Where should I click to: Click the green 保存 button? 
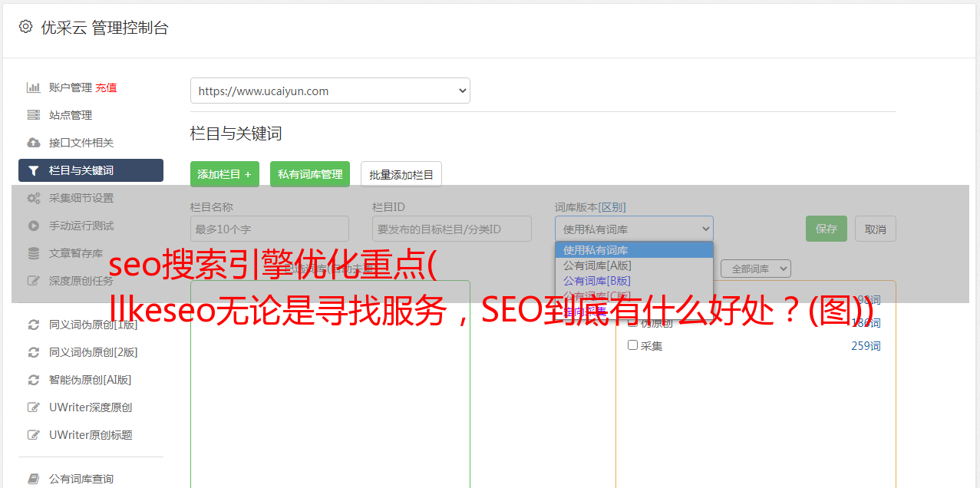827,229
